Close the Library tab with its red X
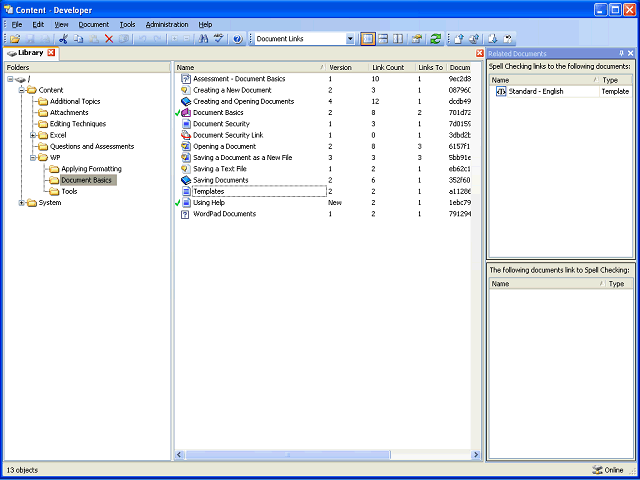 coord(51,52)
